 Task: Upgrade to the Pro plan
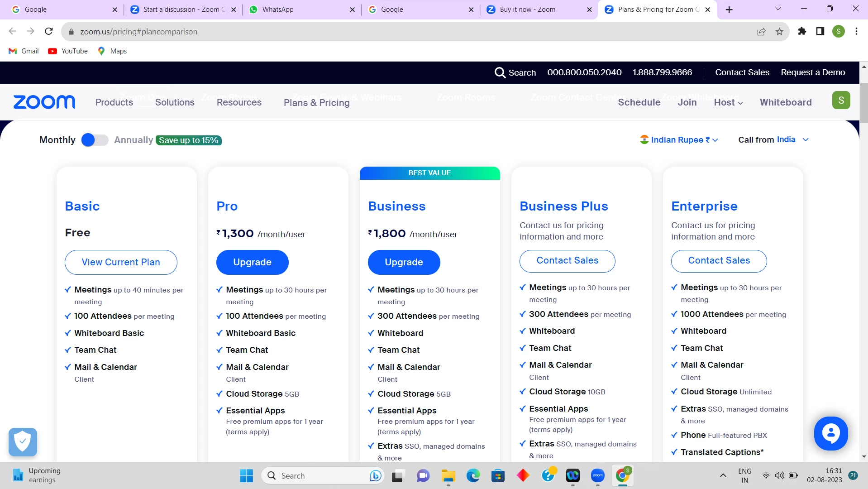click(252, 262)
